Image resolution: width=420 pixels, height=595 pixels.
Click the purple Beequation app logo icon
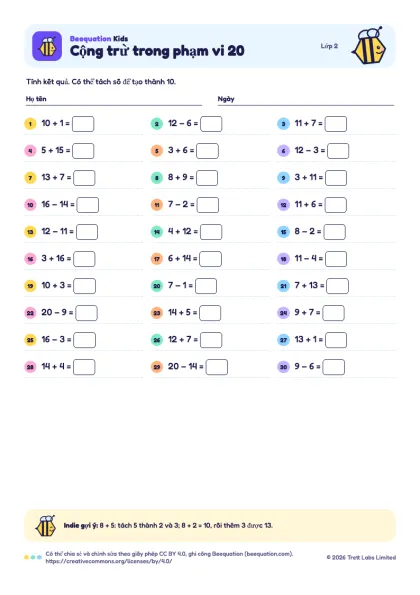pyautogui.click(x=47, y=46)
